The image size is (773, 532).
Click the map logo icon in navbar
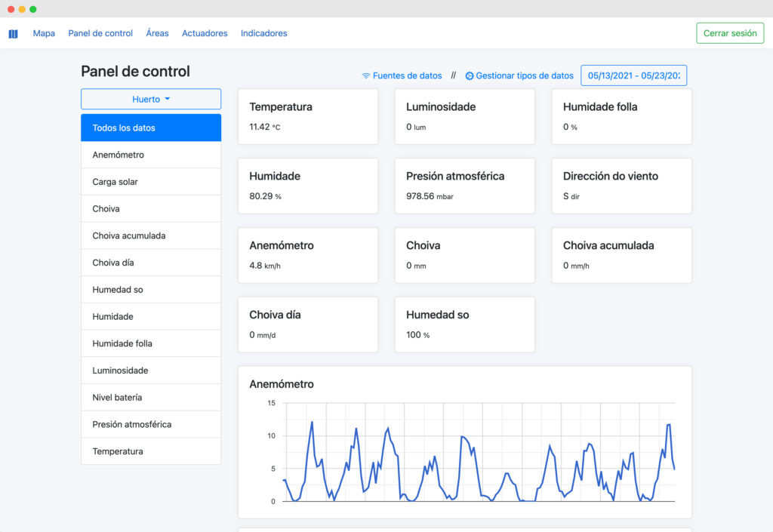pos(14,33)
